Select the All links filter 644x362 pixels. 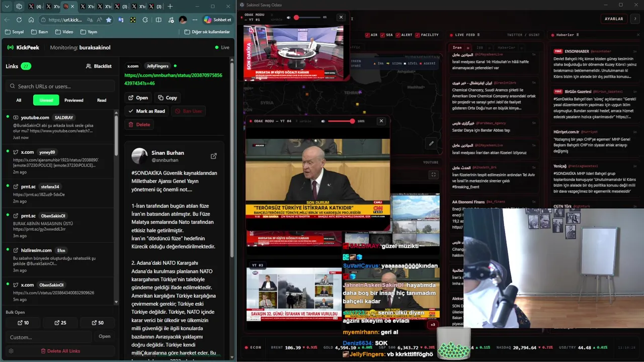pyautogui.click(x=19, y=100)
